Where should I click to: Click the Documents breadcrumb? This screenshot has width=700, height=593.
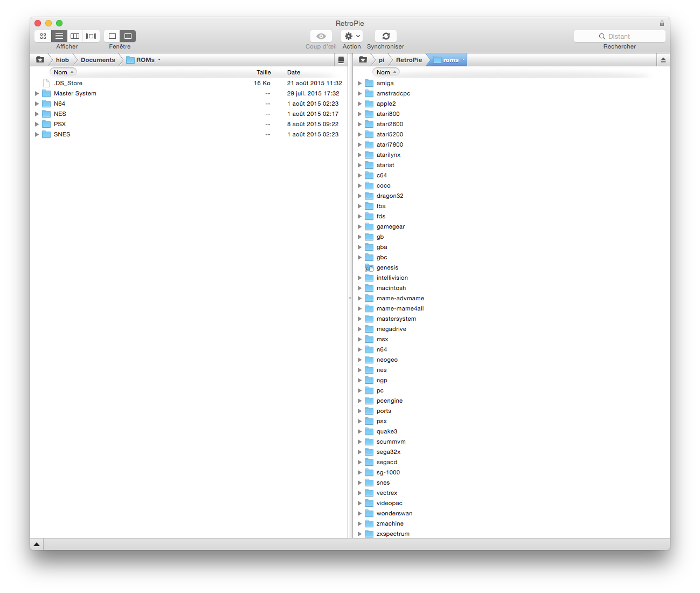click(98, 60)
